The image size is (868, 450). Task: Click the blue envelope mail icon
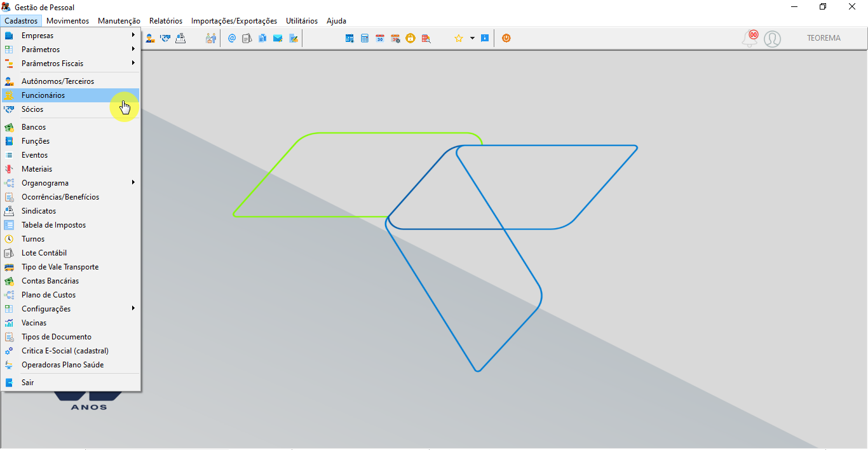(x=278, y=38)
